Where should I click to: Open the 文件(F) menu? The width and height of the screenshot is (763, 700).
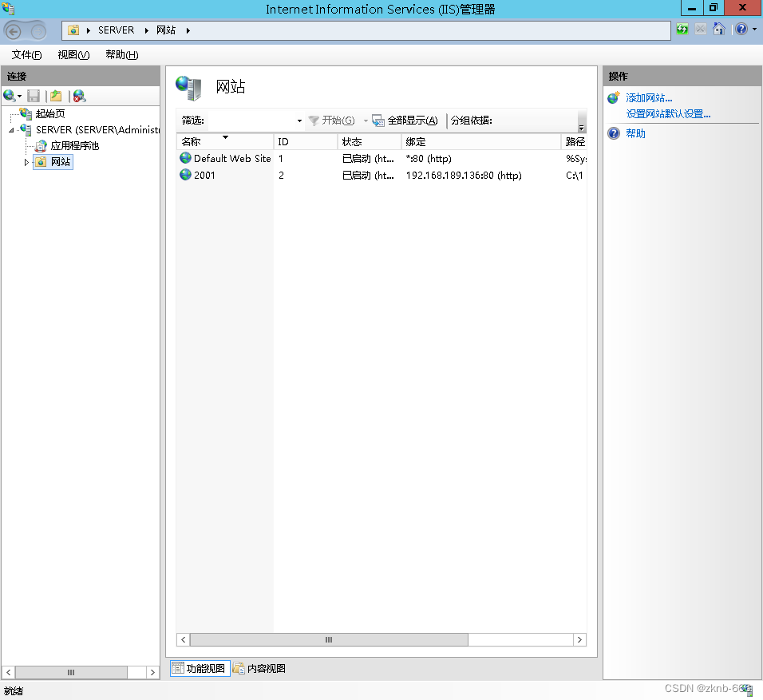tap(27, 54)
